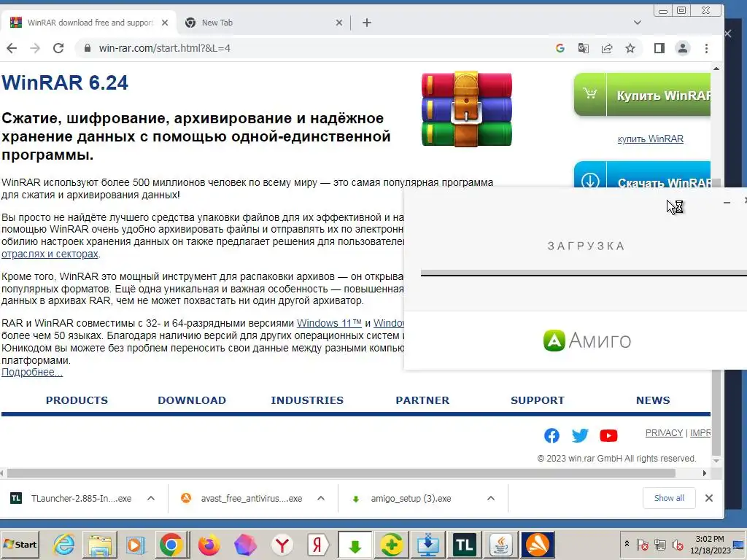Click the translate page icon
This screenshot has height=560, width=747.
[x=583, y=48]
